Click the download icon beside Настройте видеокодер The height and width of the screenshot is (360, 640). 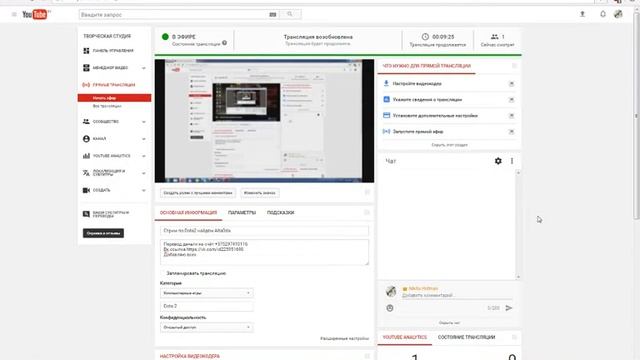tap(386, 83)
